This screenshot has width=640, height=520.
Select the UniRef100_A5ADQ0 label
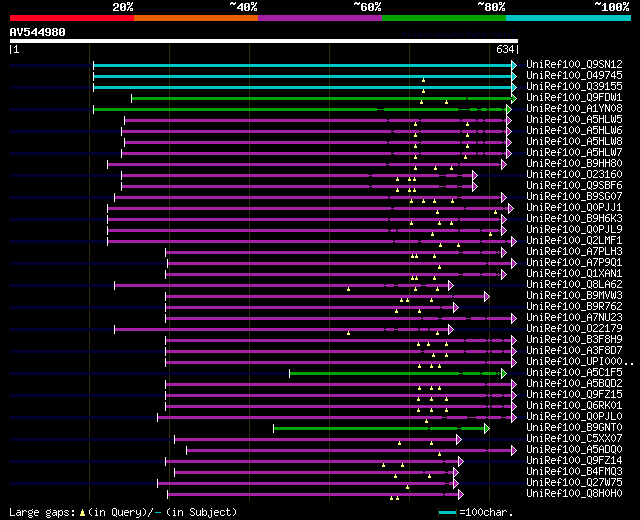[x=574, y=450]
